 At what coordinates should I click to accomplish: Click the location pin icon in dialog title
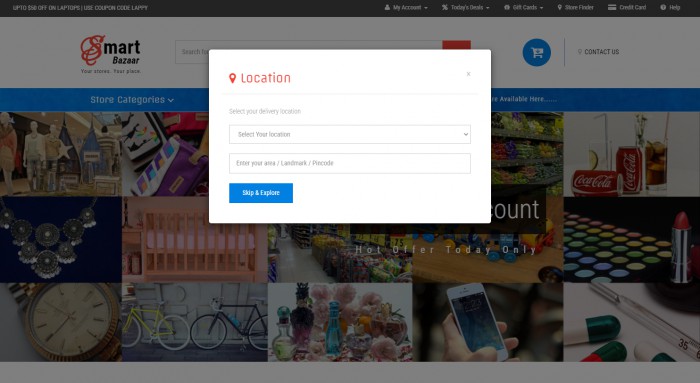click(x=232, y=79)
